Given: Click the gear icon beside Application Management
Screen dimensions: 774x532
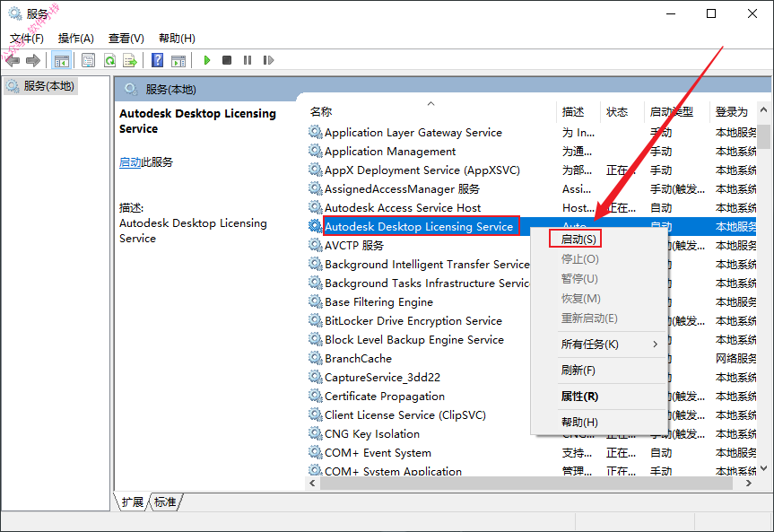Looking at the screenshot, I should (315, 151).
